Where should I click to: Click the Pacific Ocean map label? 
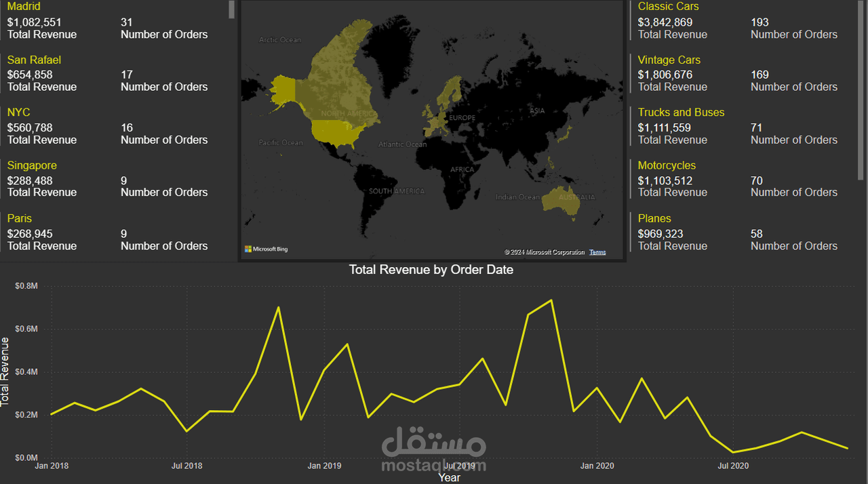tap(281, 142)
